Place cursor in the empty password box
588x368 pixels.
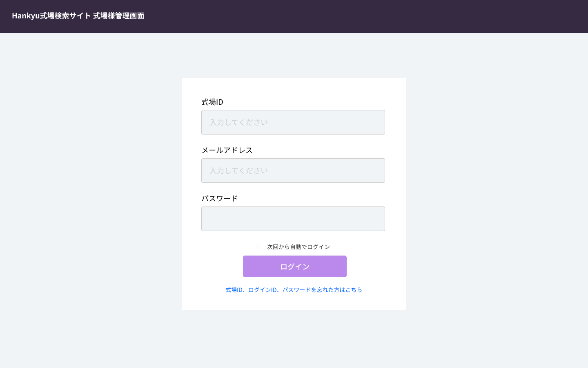[x=293, y=219]
